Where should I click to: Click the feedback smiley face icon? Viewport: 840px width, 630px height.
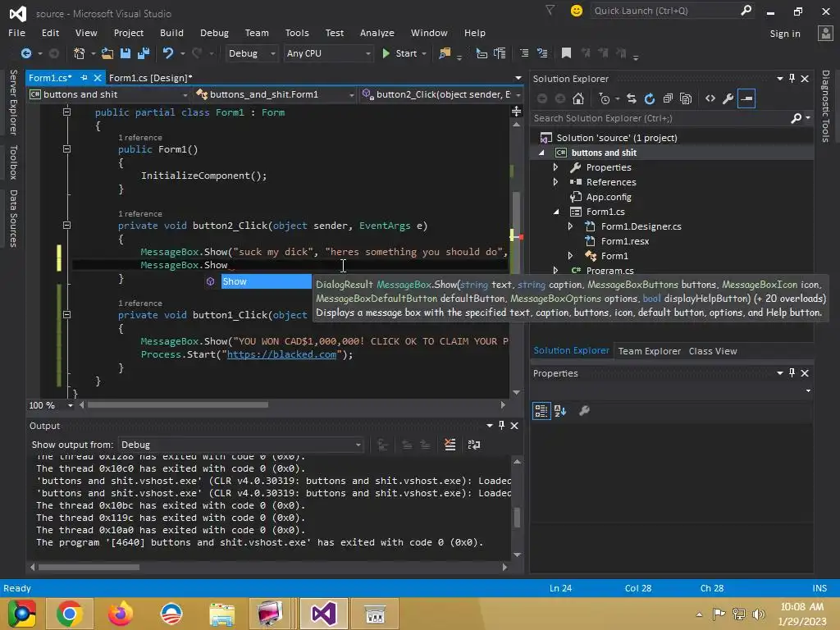[x=577, y=11]
